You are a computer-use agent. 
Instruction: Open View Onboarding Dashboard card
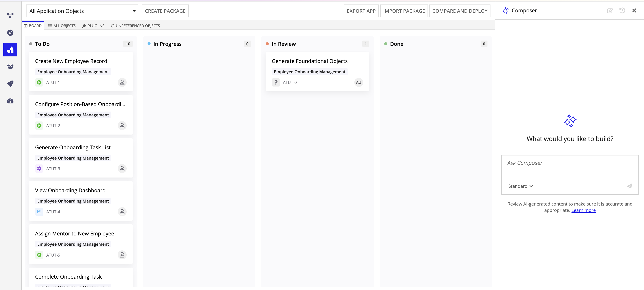(81, 201)
